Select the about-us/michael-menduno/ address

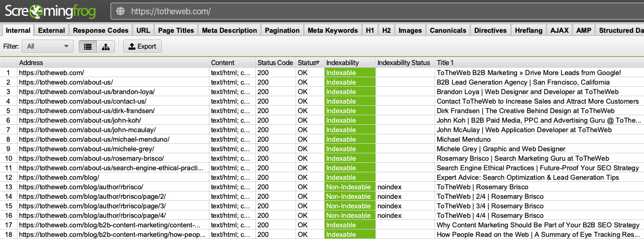(x=113, y=139)
